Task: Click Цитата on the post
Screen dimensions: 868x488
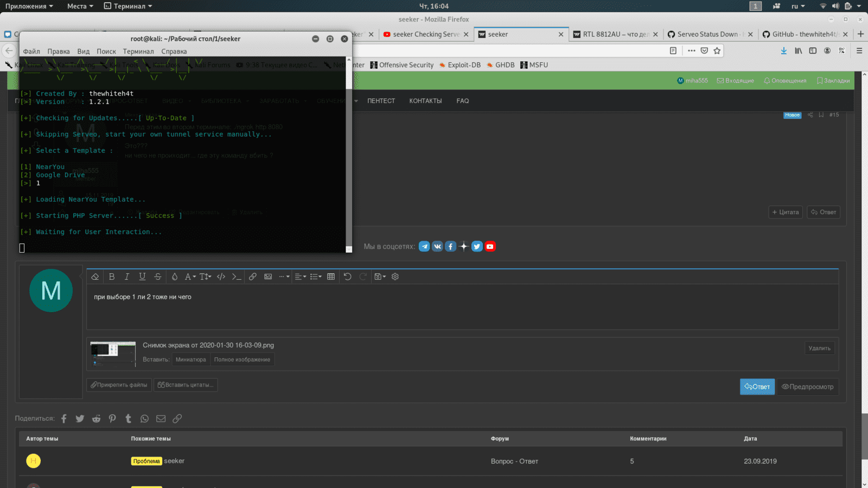Action: click(x=786, y=212)
